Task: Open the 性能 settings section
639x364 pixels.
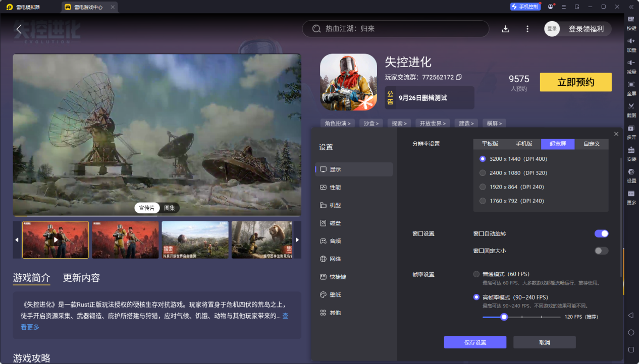Action: coord(335,187)
